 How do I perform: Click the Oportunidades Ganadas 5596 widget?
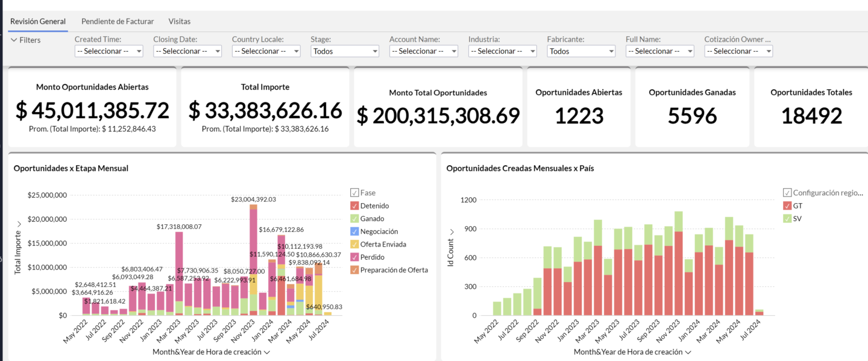coord(692,107)
